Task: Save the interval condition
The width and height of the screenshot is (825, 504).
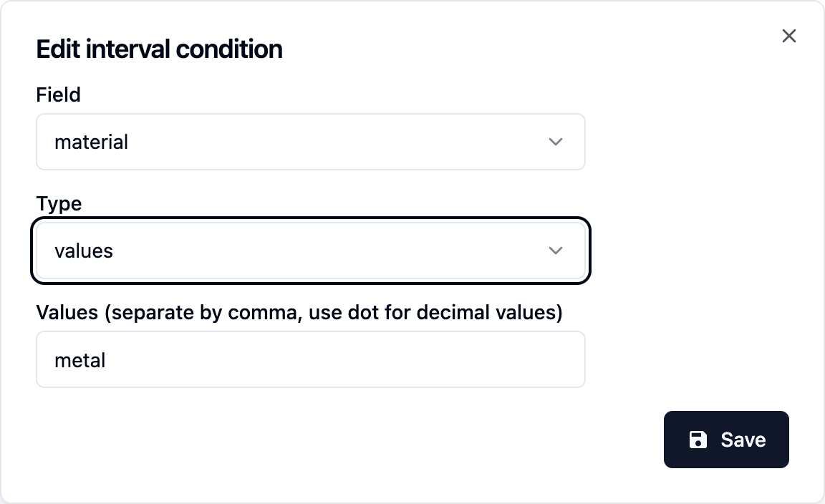Action: point(726,440)
